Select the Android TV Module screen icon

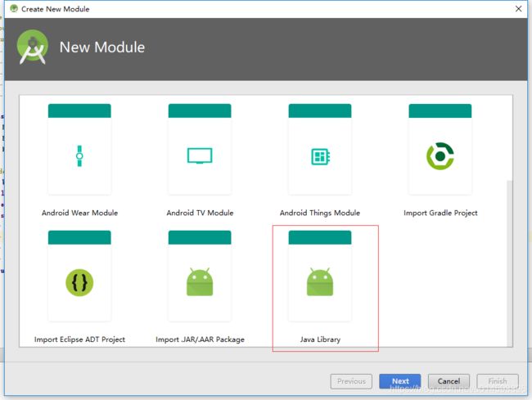(200, 155)
